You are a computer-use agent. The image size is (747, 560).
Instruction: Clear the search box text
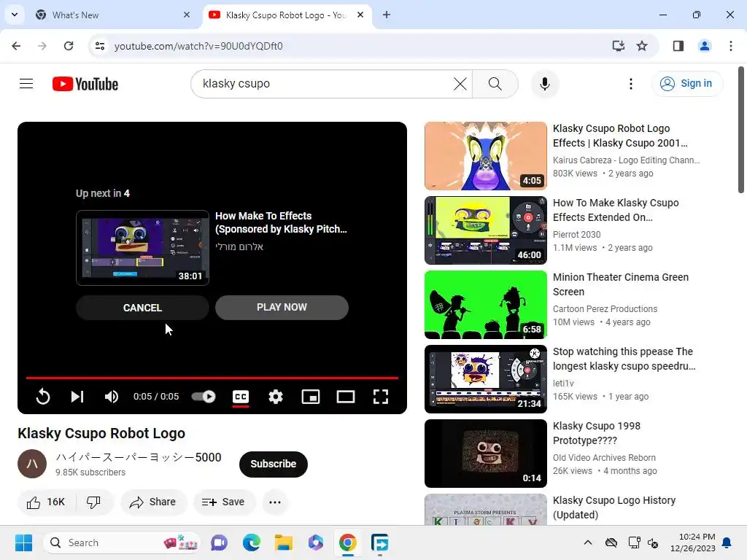coord(460,84)
